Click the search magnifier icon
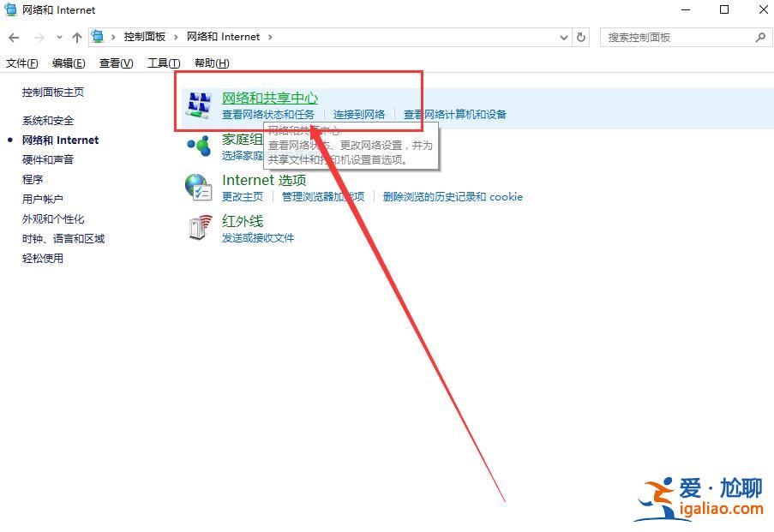Image resolution: width=774 pixels, height=532 pixels. click(x=759, y=37)
